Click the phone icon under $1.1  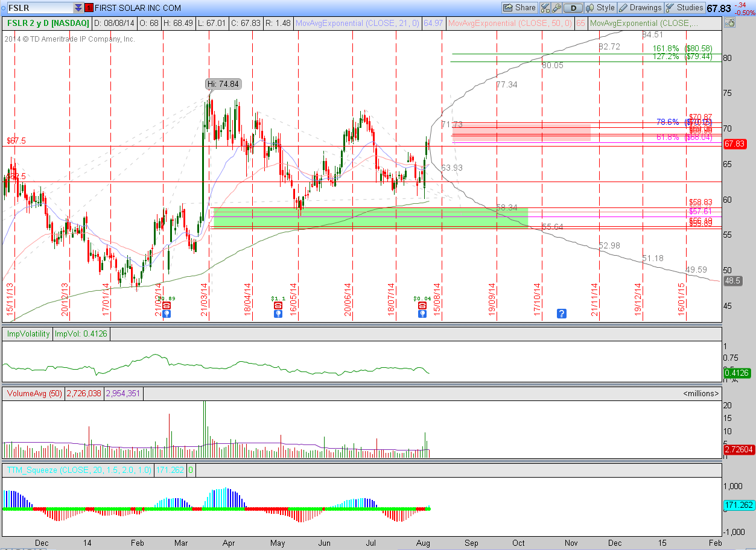[x=278, y=306]
